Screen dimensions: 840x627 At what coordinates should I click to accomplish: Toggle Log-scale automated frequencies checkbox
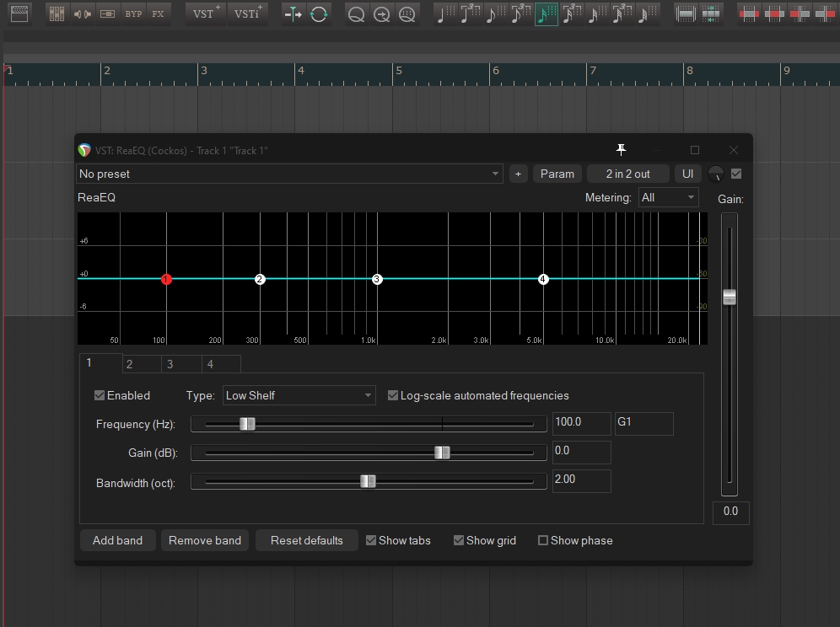[x=393, y=395]
